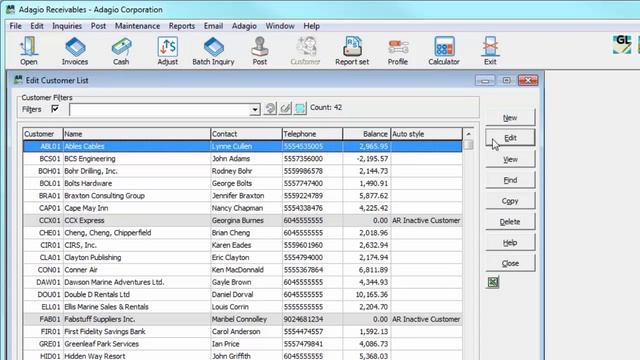Sort by the Auto style column header

pyautogui.click(x=427, y=134)
